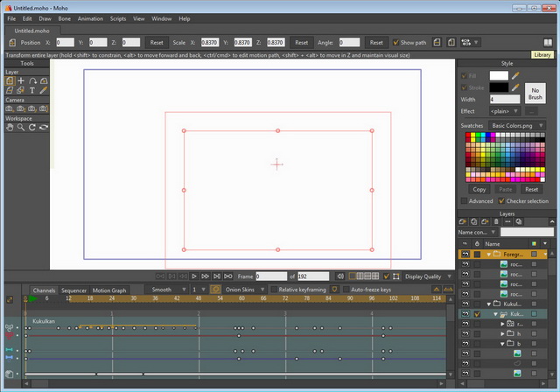This screenshot has height=392, width=560.
Task: Click the current Frame number field
Action: (x=270, y=276)
